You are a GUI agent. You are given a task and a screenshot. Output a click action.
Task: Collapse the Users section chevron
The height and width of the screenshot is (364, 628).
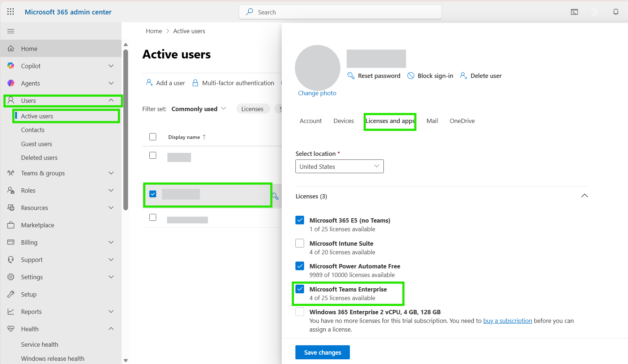[111, 100]
